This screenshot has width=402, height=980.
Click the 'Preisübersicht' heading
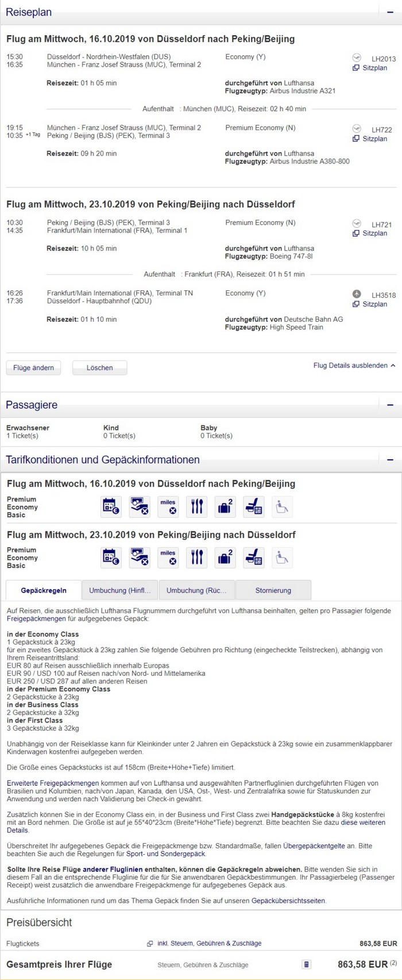click(39, 923)
